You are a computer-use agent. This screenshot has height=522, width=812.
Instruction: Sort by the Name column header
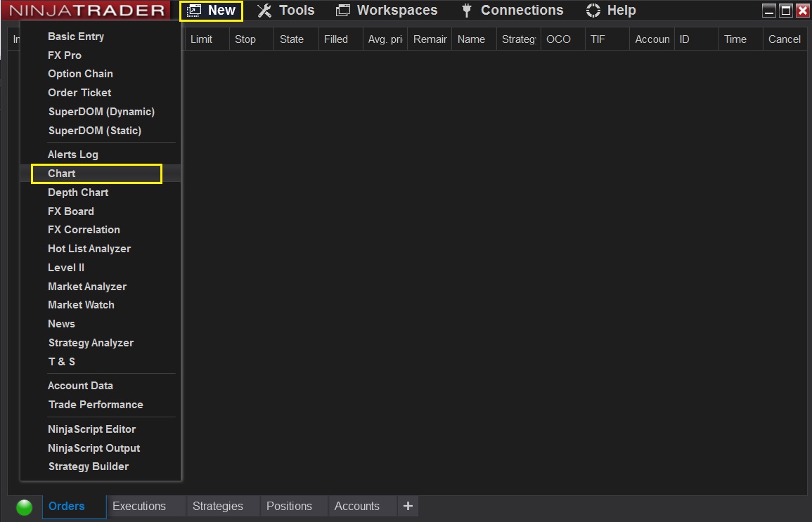tap(474, 39)
